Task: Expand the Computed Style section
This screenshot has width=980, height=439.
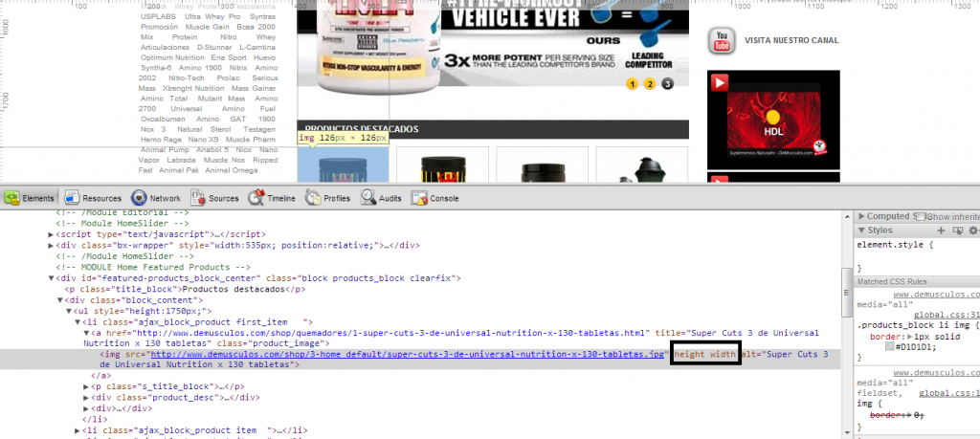Action: tap(861, 216)
